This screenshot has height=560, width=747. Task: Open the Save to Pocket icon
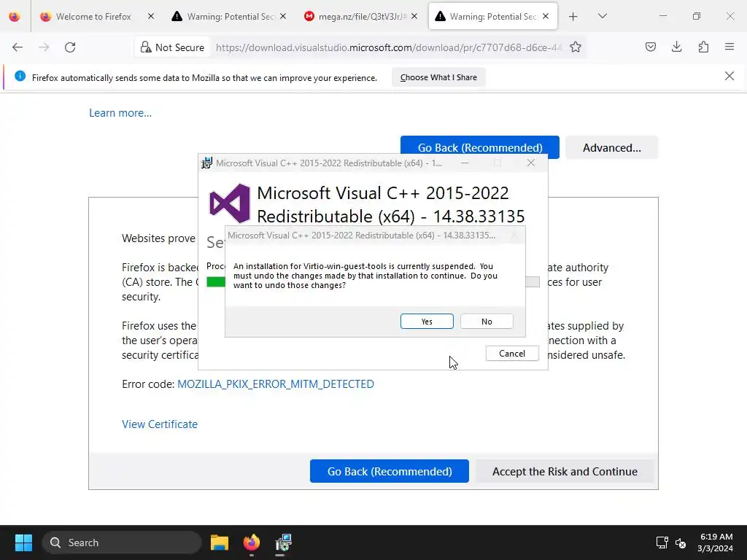click(650, 47)
